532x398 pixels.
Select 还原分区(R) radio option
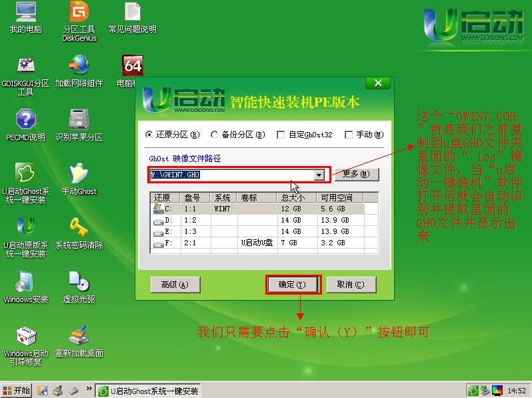173,135
